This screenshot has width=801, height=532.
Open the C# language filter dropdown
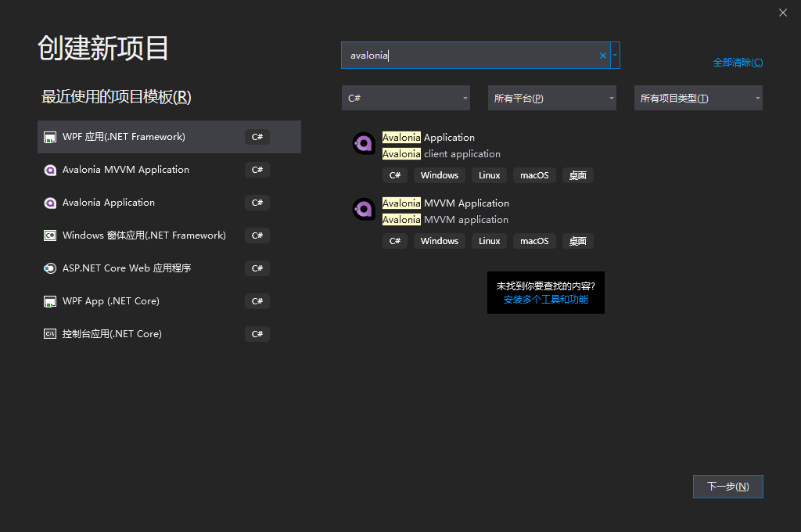[x=406, y=98]
